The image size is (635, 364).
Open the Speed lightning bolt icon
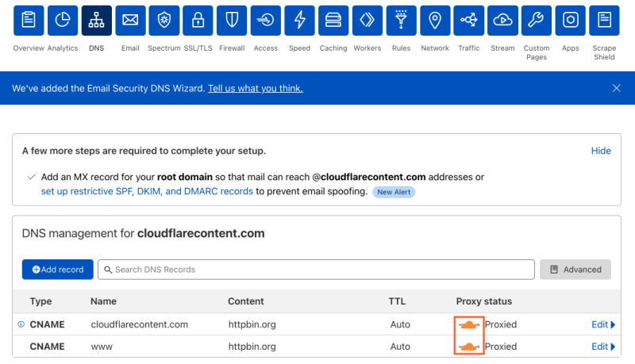pyautogui.click(x=300, y=21)
